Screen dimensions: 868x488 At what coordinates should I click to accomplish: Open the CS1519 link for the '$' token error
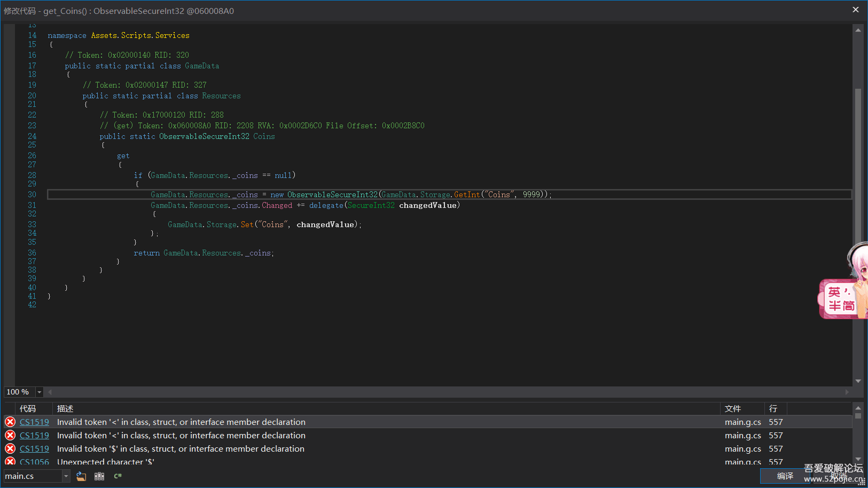point(34,449)
